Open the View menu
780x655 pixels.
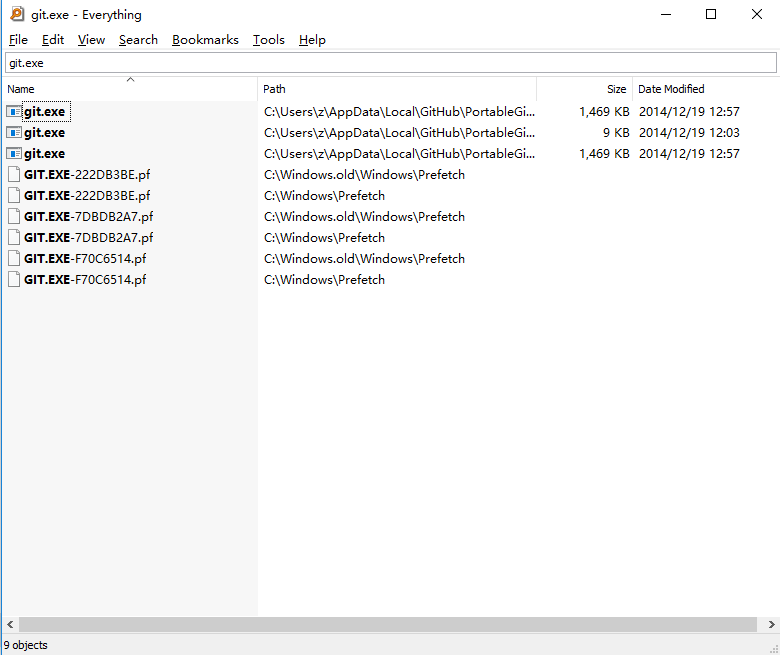(x=92, y=40)
